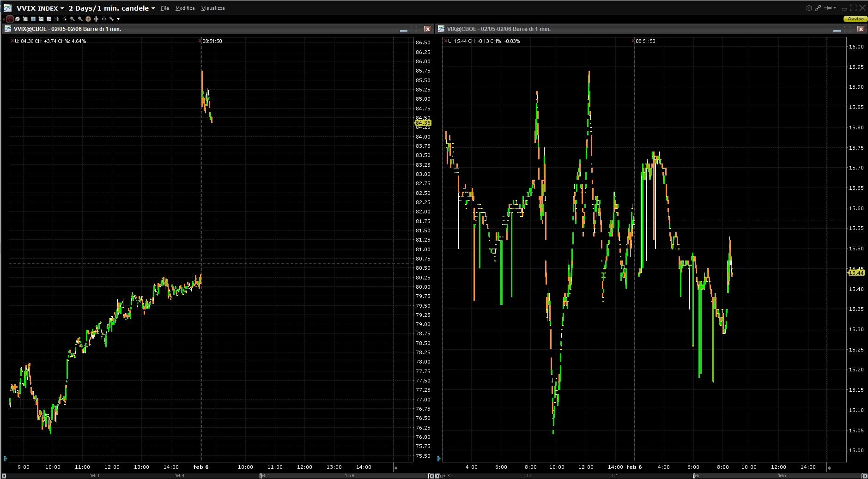Open the File menu

(x=165, y=8)
